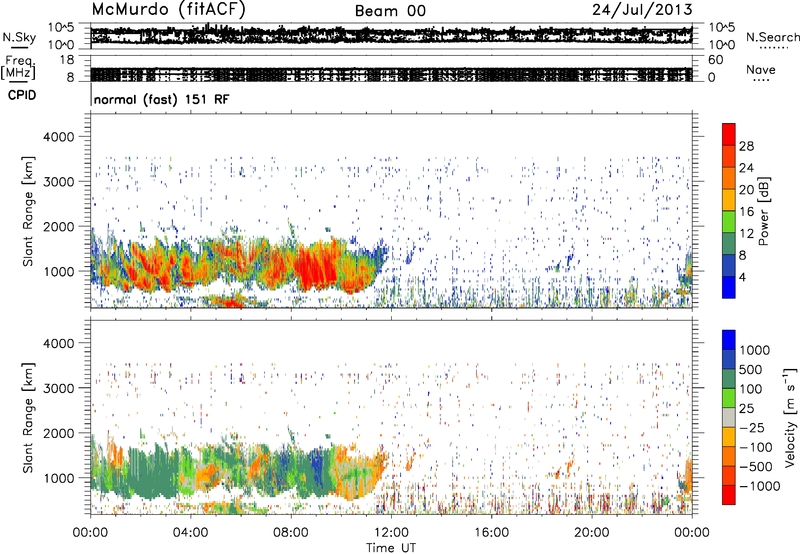800x554 pixels.
Task: Click the "Time UT" axis title
Action: (391, 548)
